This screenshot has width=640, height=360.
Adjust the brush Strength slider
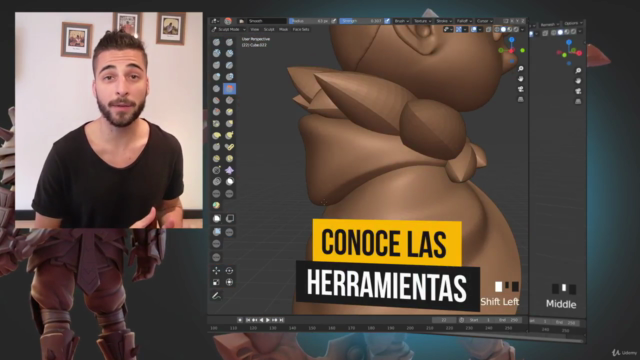tap(361, 21)
